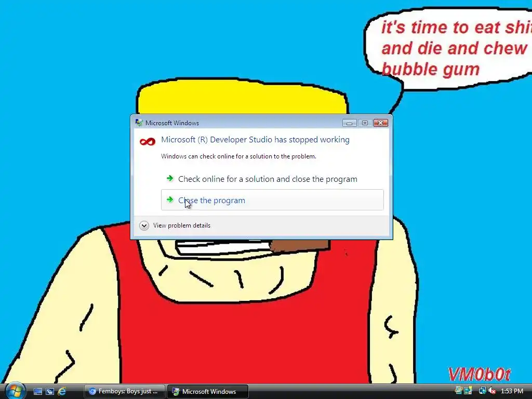Expand View problem details
Viewport: 532px width, 399px height.
[x=175, y=225]
